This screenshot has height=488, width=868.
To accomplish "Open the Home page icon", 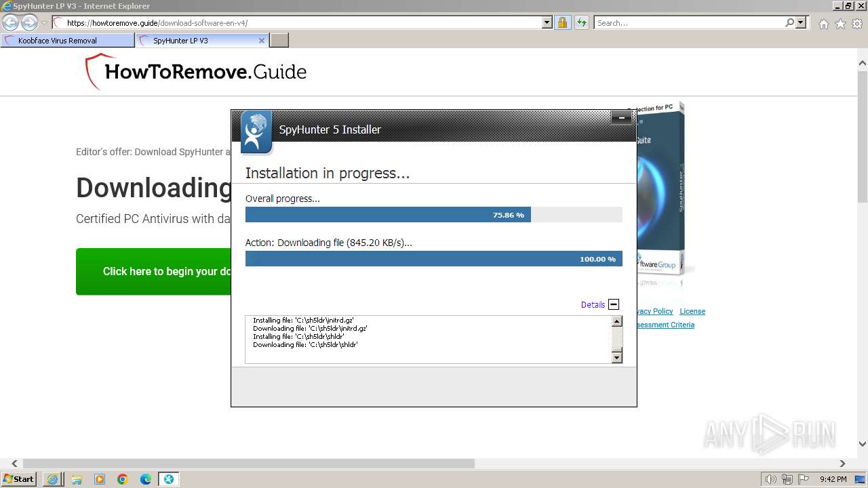I will (823, 24).
